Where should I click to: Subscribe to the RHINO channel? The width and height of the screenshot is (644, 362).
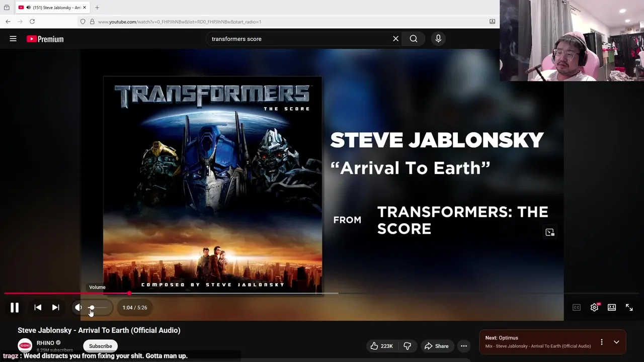(101, 346)
